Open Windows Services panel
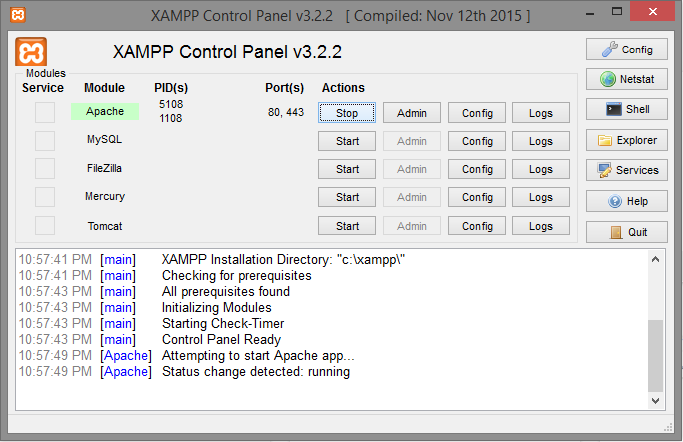 pyautogui.click(x=627, y=170)
